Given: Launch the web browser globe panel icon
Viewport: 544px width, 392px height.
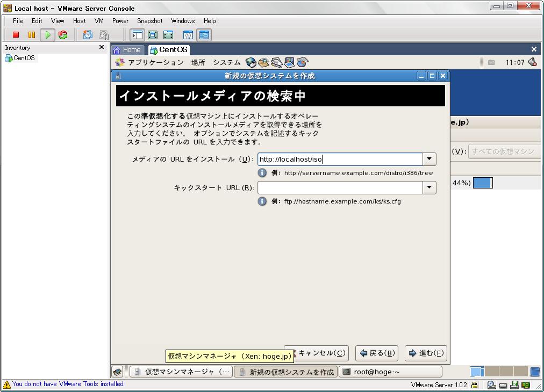Looking at the screenshot, I should click(250, 62).
